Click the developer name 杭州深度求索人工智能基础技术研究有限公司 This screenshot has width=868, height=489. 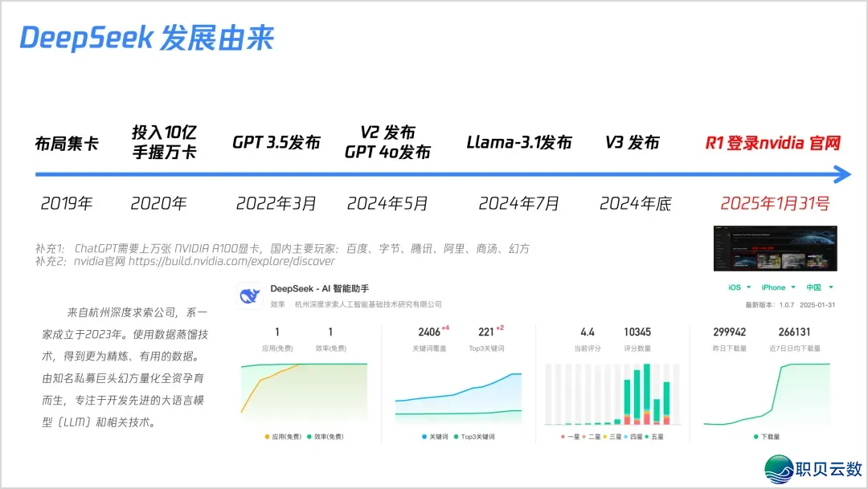[368, 304]
